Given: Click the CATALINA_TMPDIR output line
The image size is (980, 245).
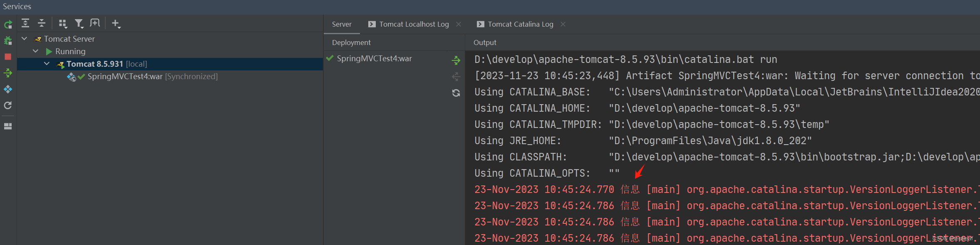Looking at the screenshot, I should point(652,125).
